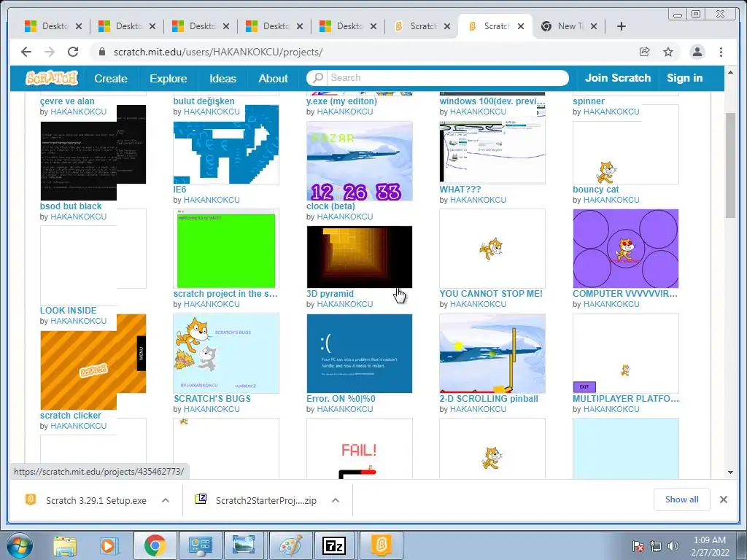The width and height of the screenshot is (747, 560).
Task: Open the bouncy cat project title
Action: (595, 189)
